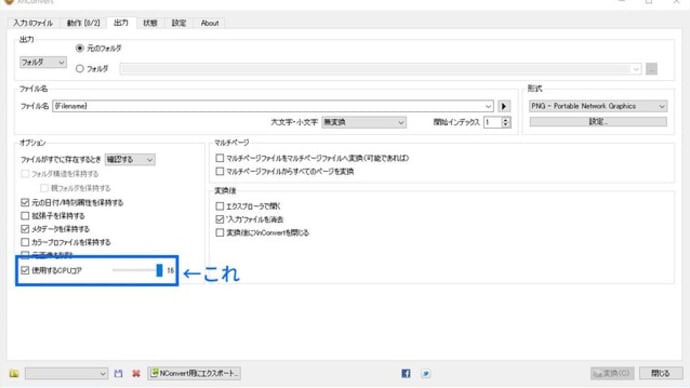Toggle keep original date/time attributes checkbox
The height and width of the screenshot is (388, 690).
click(x=25, y=202)
